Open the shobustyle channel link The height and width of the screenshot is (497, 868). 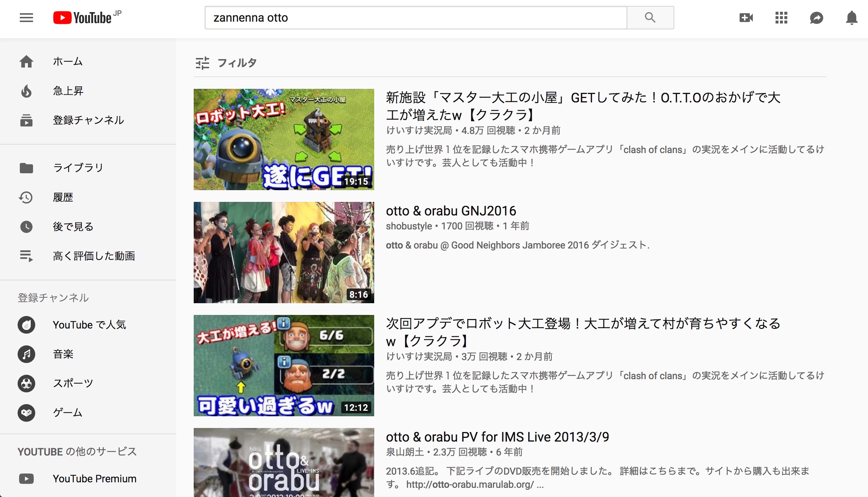(409, 226)
